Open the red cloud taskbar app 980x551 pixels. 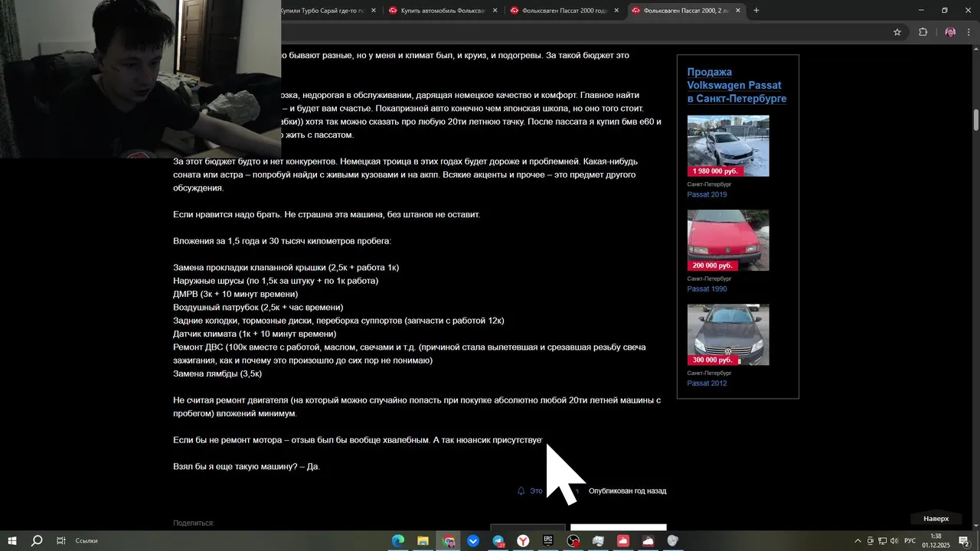tap(623, 541)
